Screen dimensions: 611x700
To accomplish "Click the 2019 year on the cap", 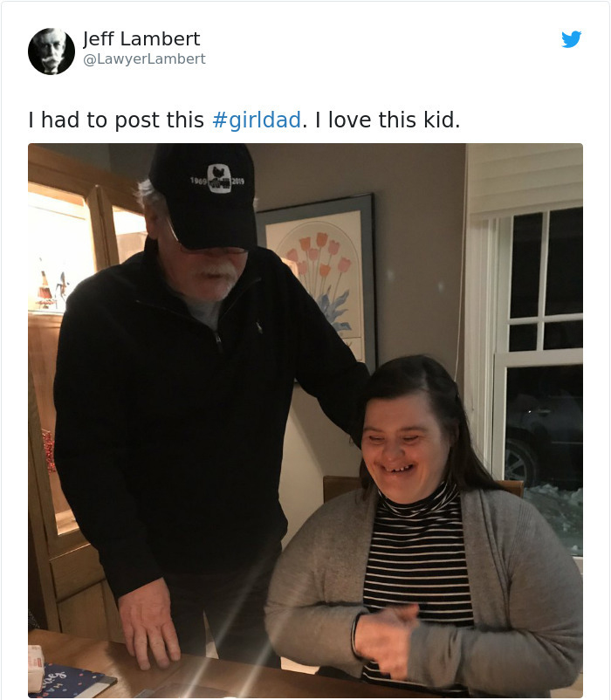I will (x=237, y=182).
